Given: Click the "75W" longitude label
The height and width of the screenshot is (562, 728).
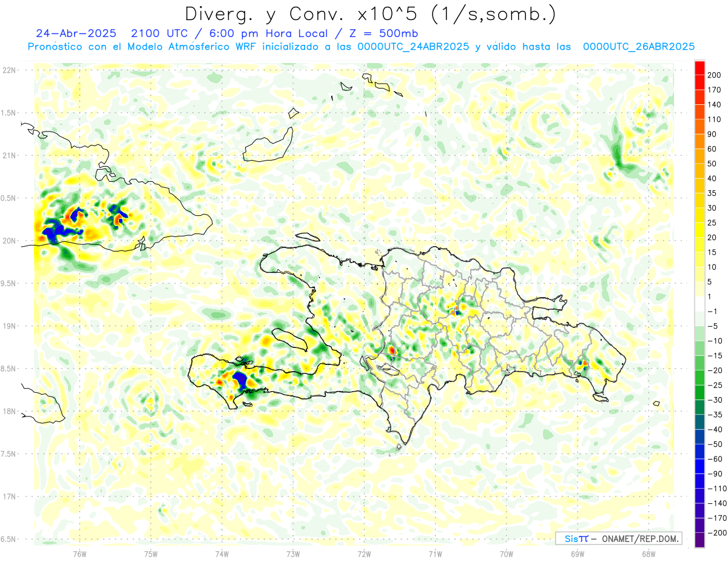Looking at the screenshot, I should click(x=151, y=554).
